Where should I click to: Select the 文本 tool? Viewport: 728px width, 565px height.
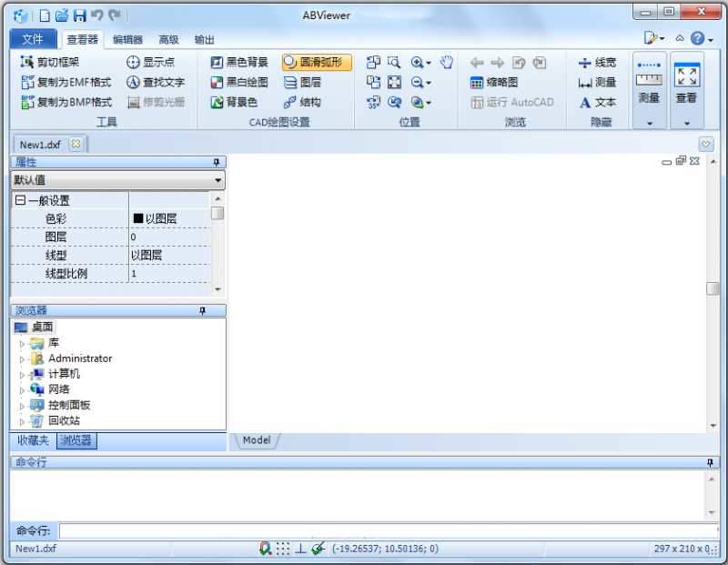(x=597, y=102)
